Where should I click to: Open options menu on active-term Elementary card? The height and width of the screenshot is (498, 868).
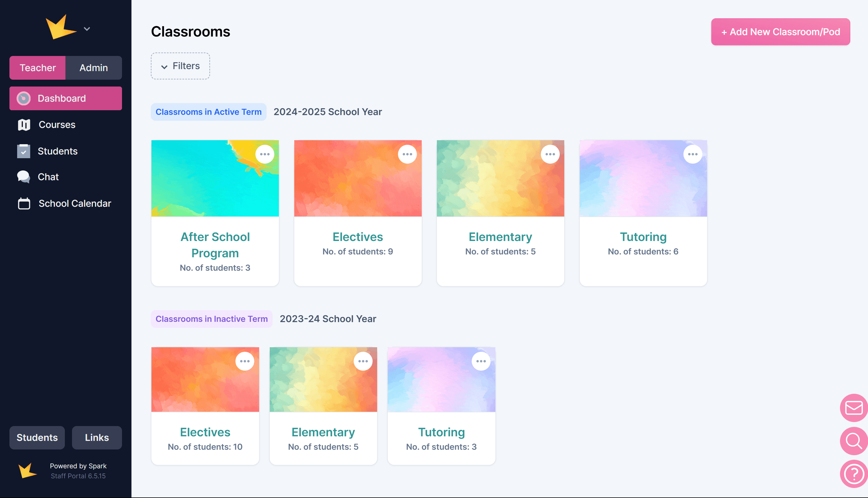tap(550, 154)
